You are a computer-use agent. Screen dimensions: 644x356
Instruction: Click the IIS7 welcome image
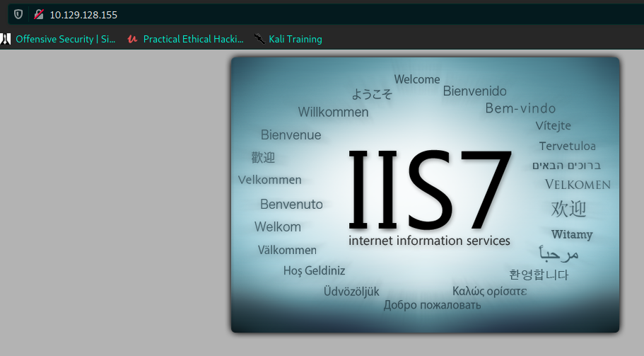425,195
